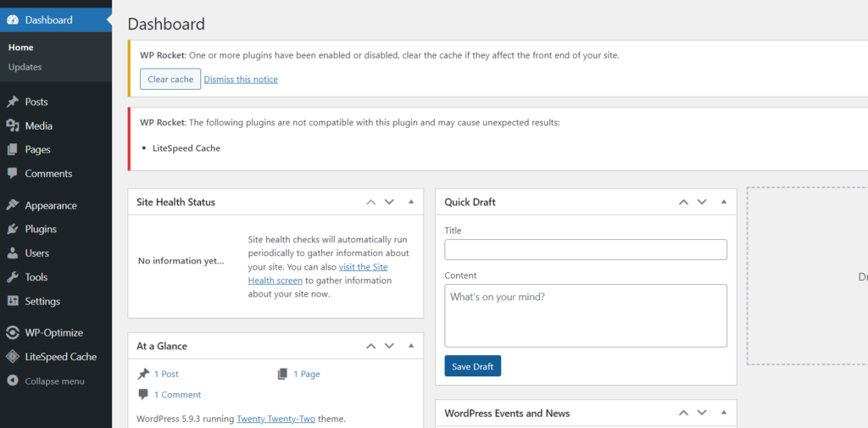This screenshot has width=868, height=428.
Task: Move the Site Health Status widget down
Action: point(389,202)
